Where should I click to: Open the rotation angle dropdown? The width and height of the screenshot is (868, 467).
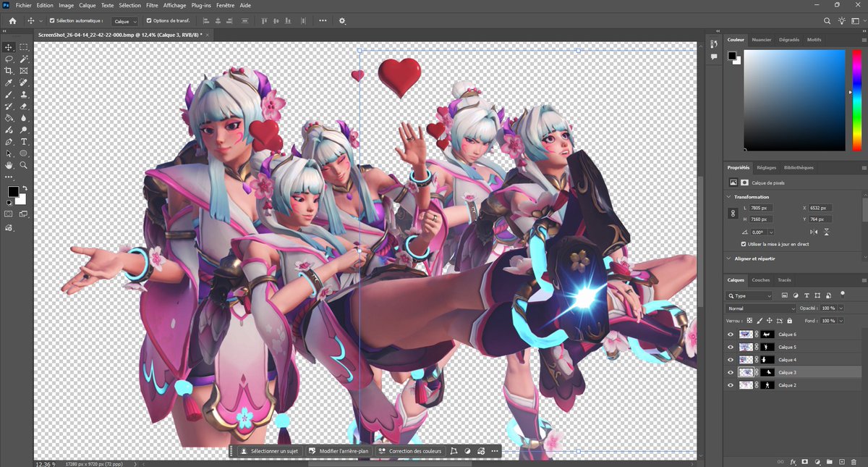tap(772, 232)
